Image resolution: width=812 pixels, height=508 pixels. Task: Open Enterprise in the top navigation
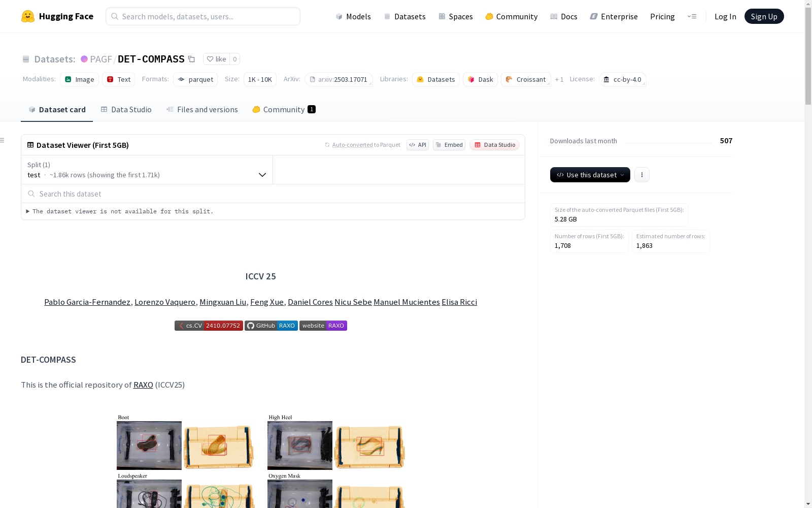[614, 16]
